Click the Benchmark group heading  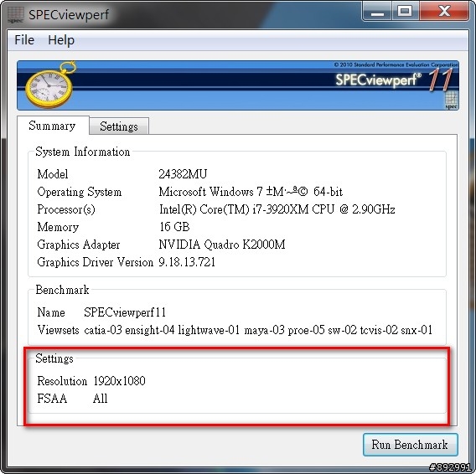[x=62, y=290]
